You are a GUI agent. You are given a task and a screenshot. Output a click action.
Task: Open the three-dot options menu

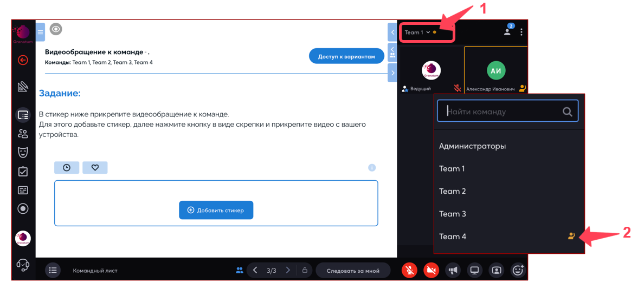click(x=521, y=32)
